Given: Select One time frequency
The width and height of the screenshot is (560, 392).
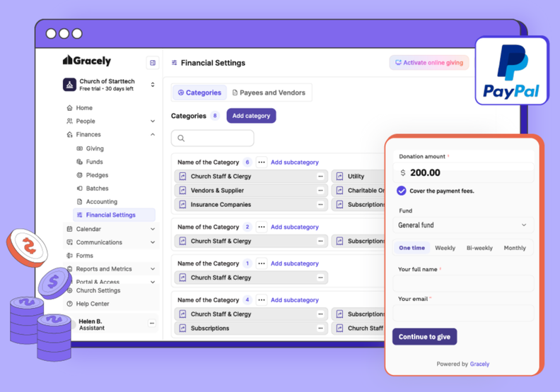Looking at the screenshot, I should [412, 248].
